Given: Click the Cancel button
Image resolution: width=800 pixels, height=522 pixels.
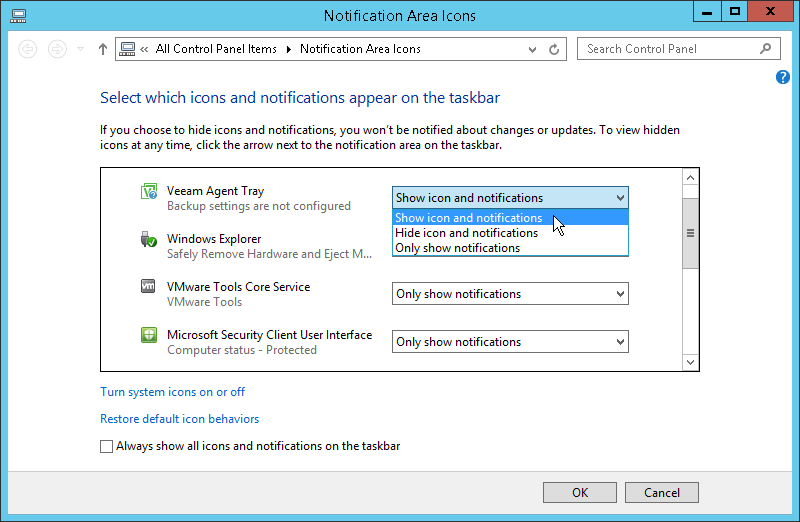Looking at the screenshot, I should point(662,492).
